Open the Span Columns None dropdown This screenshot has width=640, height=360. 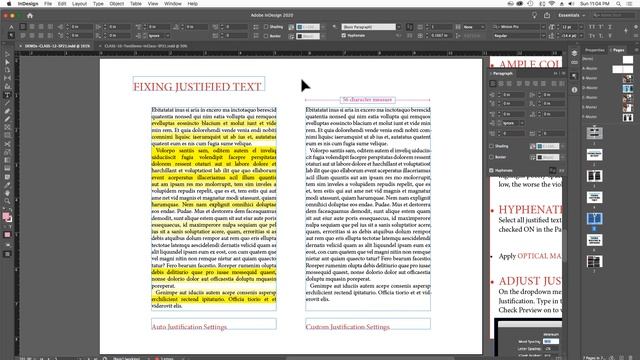[473, 27]
